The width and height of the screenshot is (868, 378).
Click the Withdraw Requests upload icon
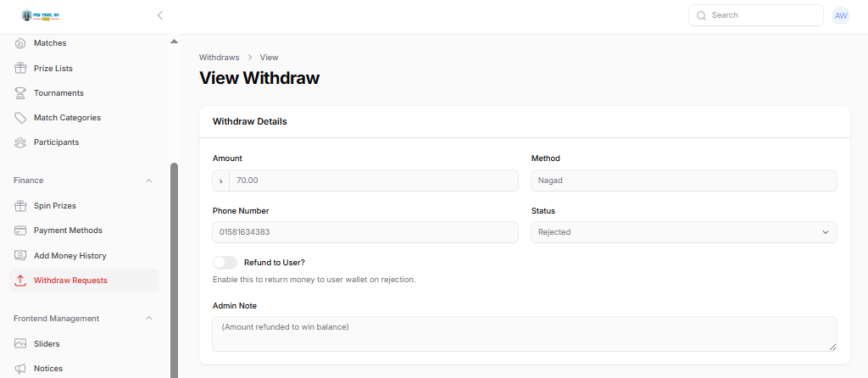point(20,281)
